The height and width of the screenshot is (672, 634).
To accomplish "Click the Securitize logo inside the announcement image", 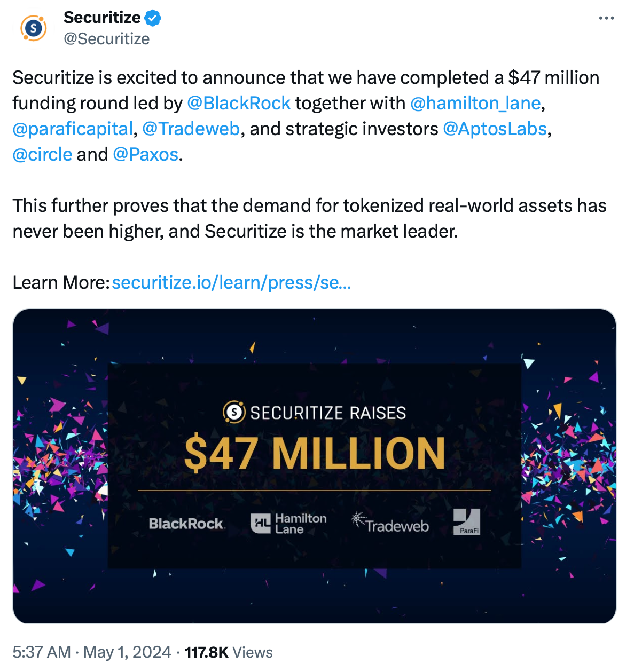I will tap(233, 412).
